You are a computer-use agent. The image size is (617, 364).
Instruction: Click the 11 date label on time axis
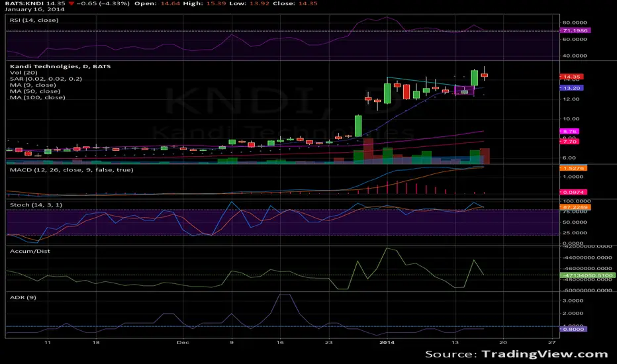pyautogui.click(x=48, y=342)
